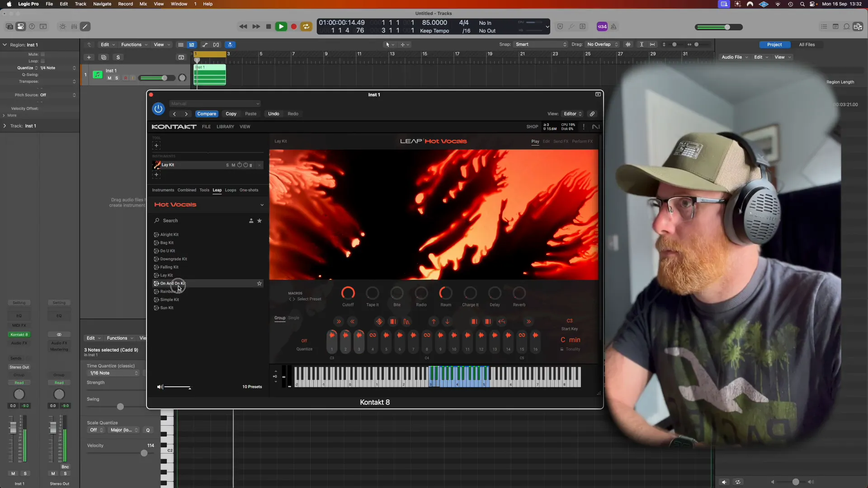The image size is (868, 488).
Task: Open the plugin View Editor dropdown
Action: 572,114
